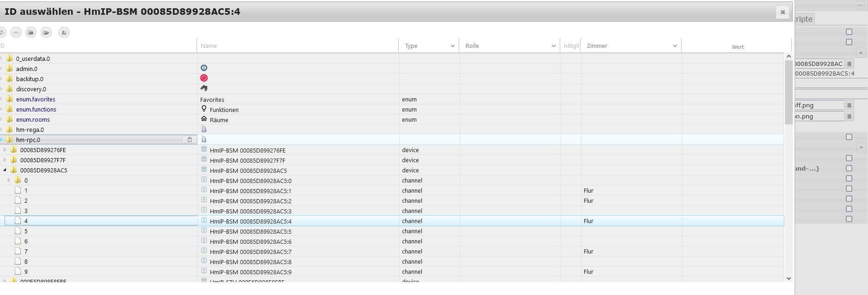Click the file icon of channel 9

(x=18, y=271)
